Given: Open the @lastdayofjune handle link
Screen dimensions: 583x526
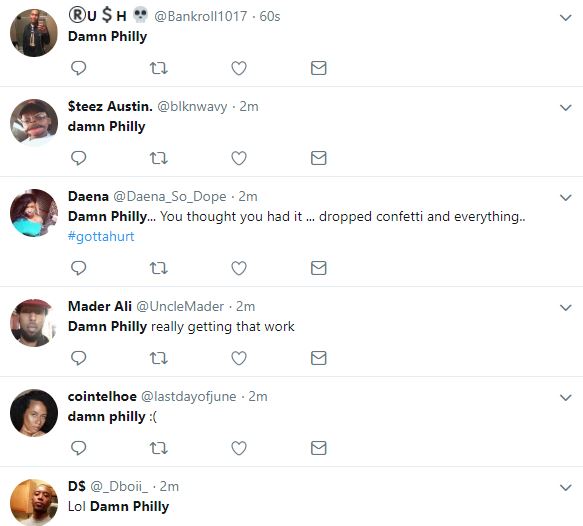Looking at the screenshot, I should 189,397.
